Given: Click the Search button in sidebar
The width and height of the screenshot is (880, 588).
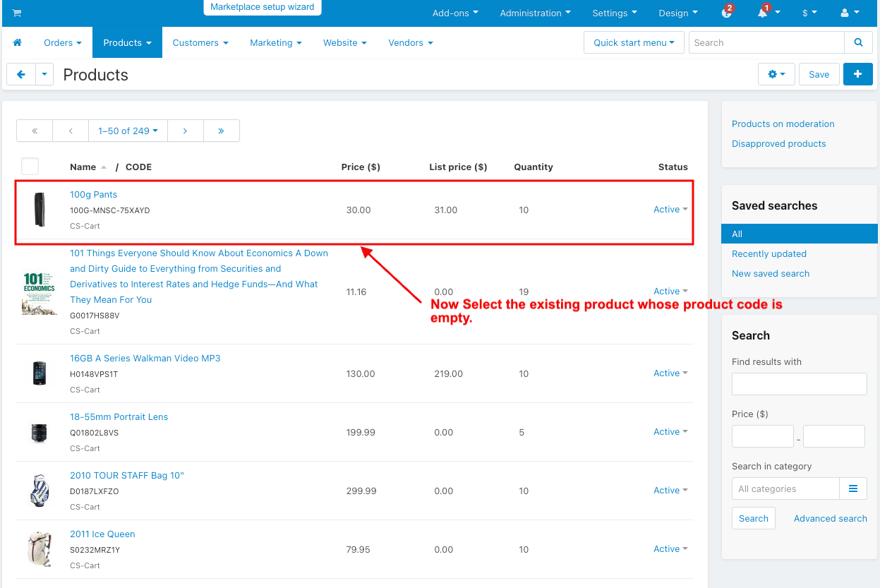Looking at the screenshot, I should tap(754, 518).
